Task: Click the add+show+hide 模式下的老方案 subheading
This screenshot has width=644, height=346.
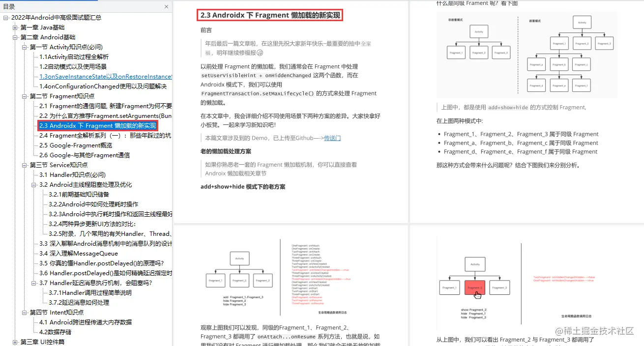Action: coord(243,187)
